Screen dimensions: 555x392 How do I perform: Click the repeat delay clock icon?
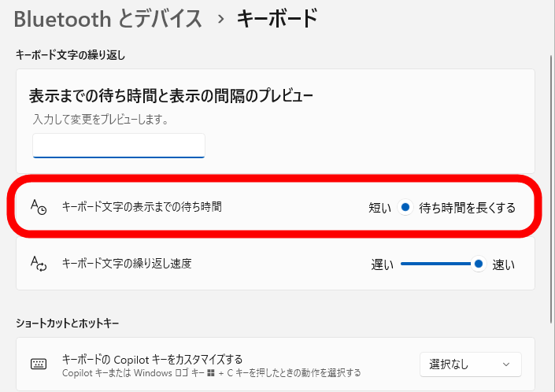[x=39, y=207]
